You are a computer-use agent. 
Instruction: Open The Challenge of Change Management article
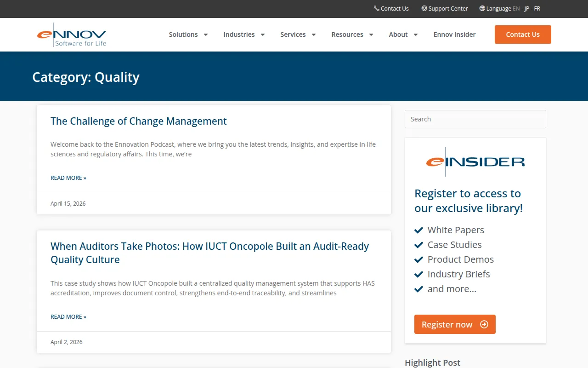(x=139, y=121)
